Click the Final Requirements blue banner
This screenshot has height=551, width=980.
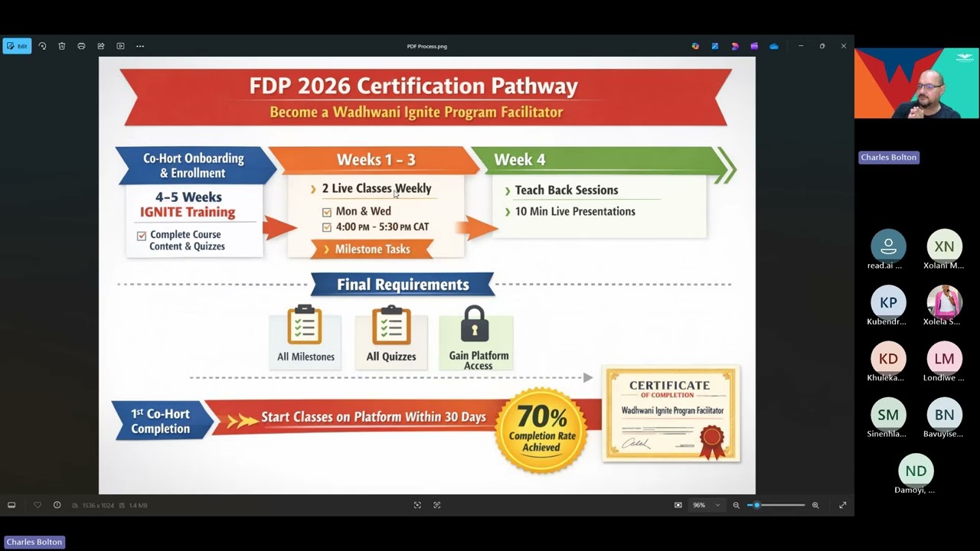tap(403, 285)
